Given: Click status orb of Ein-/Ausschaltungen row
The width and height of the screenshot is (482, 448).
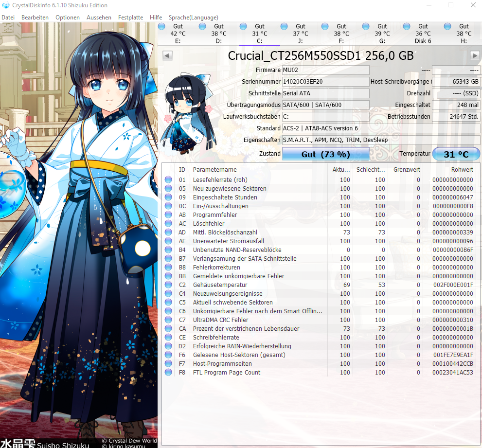Looking at the screenshot, I should coord(168,206).
